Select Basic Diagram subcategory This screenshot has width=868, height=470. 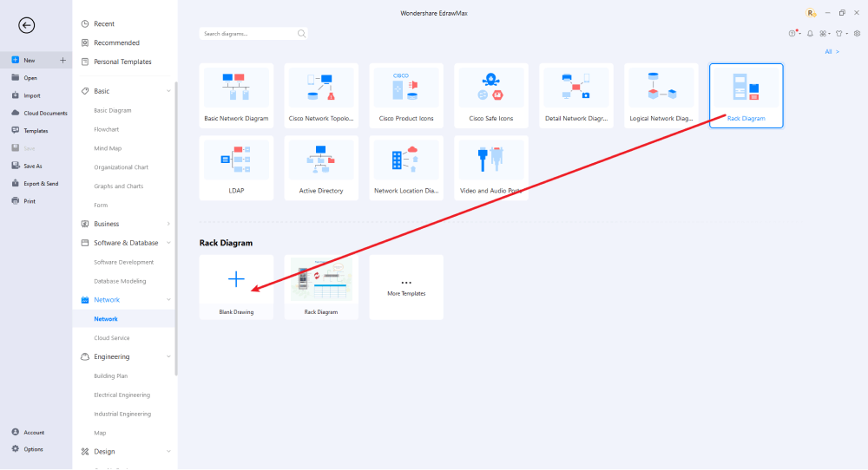(x=112, y=111)
